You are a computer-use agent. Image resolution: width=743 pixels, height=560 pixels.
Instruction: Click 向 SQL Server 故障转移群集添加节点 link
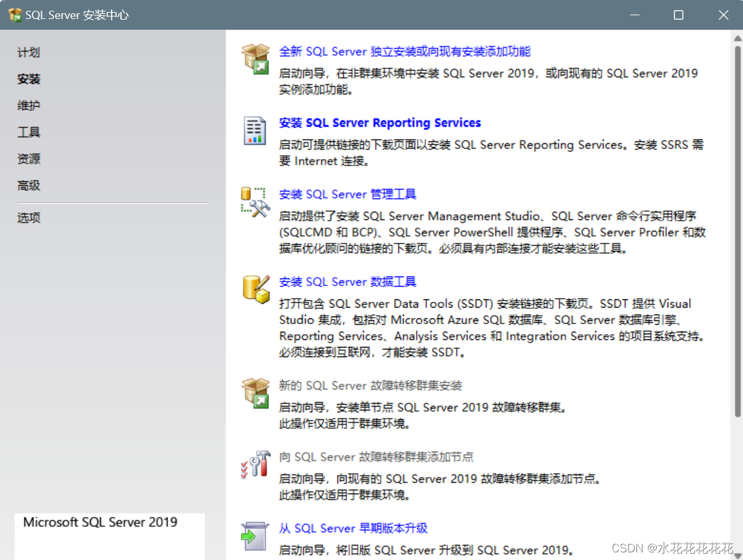point(376,457)
